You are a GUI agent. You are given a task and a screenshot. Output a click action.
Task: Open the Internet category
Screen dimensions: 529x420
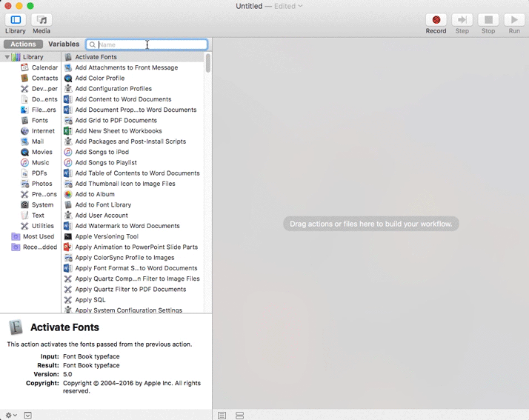pyautogui.click(x=38, y=131)
